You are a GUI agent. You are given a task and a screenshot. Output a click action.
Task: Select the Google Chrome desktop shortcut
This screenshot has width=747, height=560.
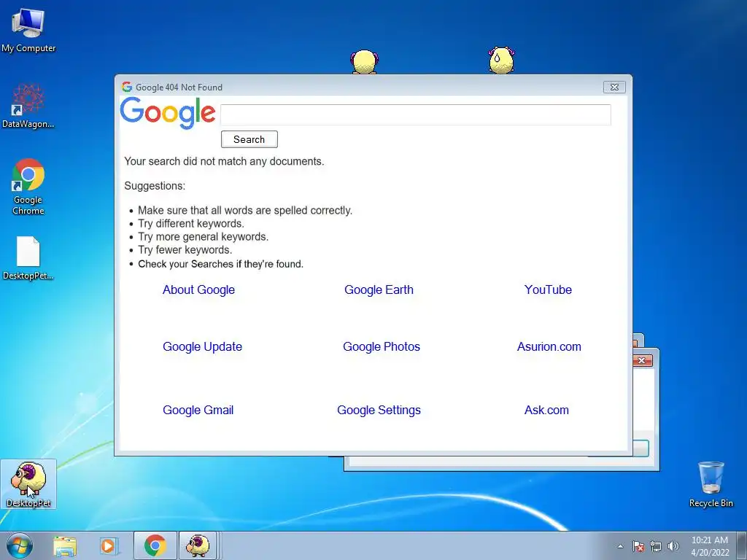pos(28,186)
